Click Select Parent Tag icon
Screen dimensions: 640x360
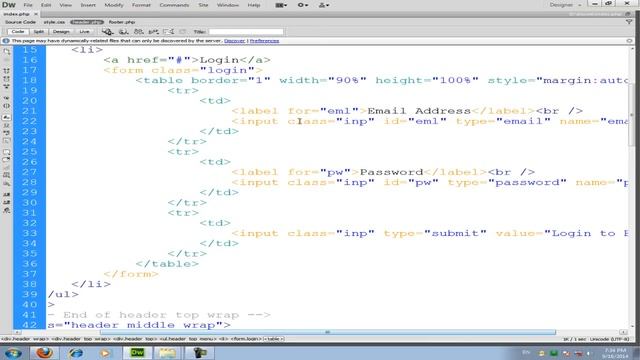[7, 98]
